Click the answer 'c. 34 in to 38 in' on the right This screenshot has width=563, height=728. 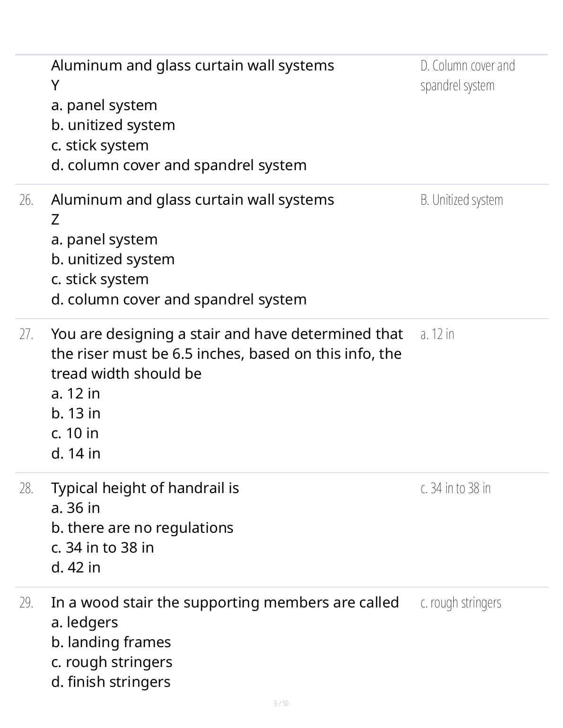(x=455, y=489)
